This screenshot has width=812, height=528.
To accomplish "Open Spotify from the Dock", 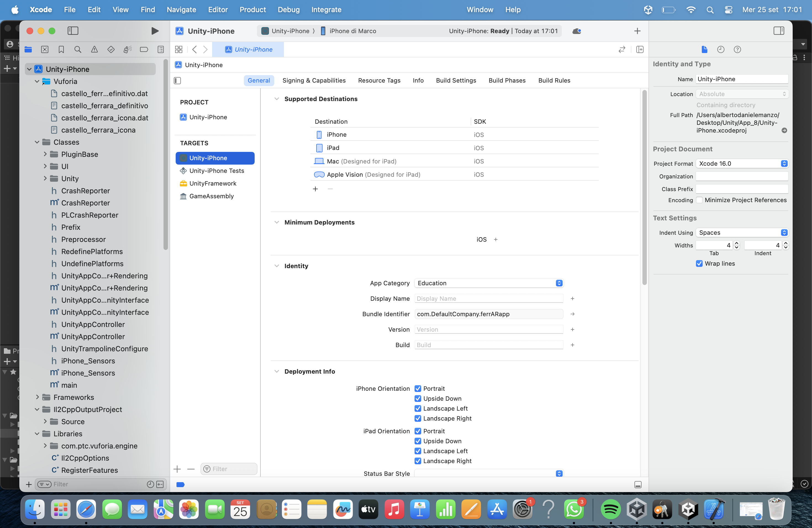I will coord(610,509).
